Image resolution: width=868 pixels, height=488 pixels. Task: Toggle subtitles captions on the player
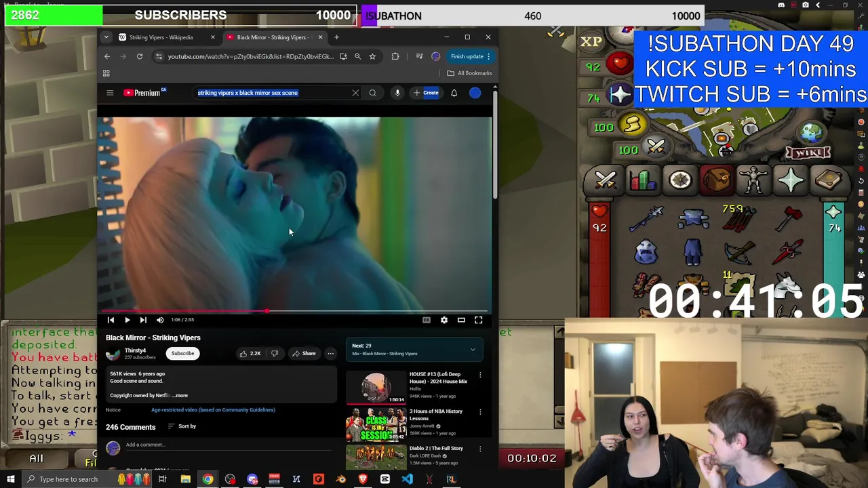[x=427, y=320]
